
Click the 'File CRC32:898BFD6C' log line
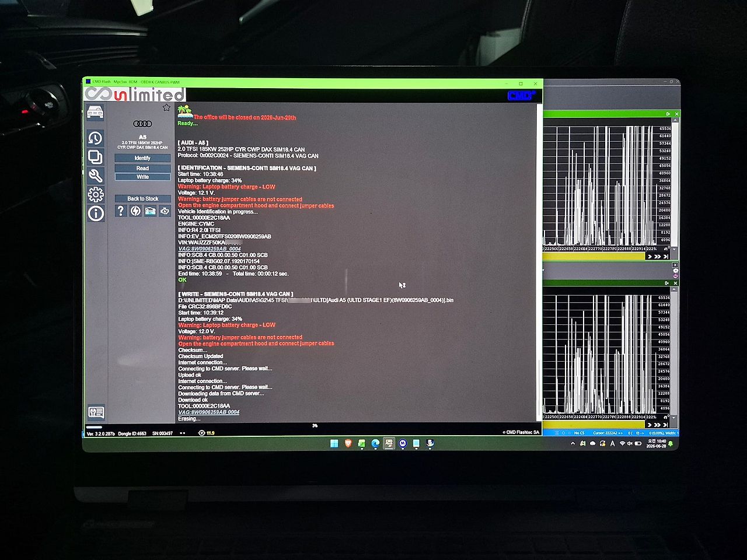point(205,306)
